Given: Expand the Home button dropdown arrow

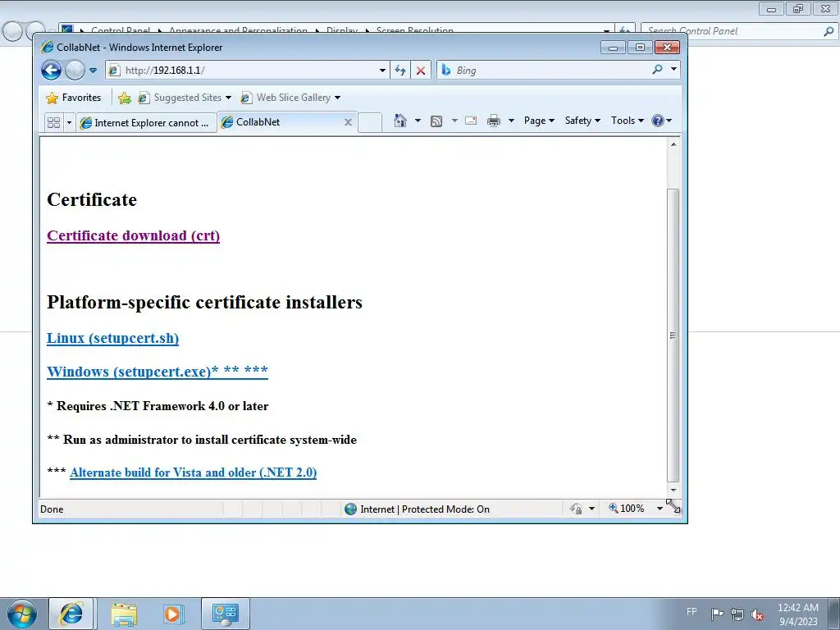Looking at the screenshot, I should click(x=418, y=121).
